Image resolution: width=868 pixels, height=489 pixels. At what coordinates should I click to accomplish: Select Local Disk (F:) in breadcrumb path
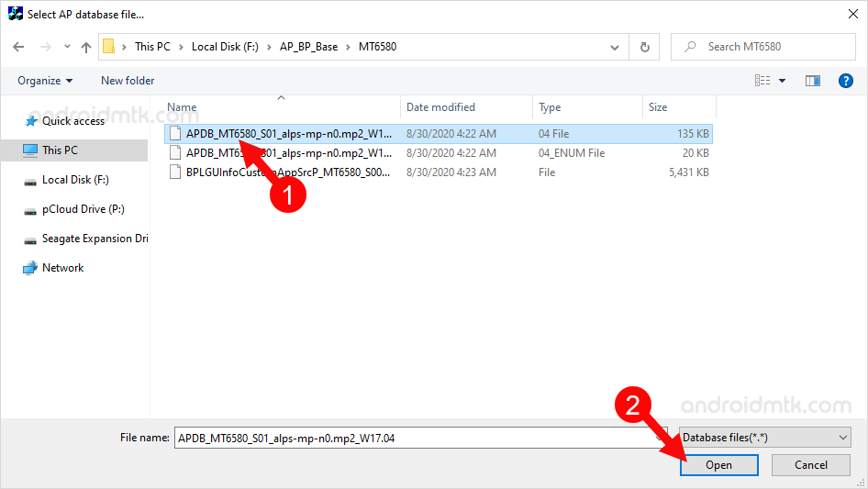coord(225,47)
